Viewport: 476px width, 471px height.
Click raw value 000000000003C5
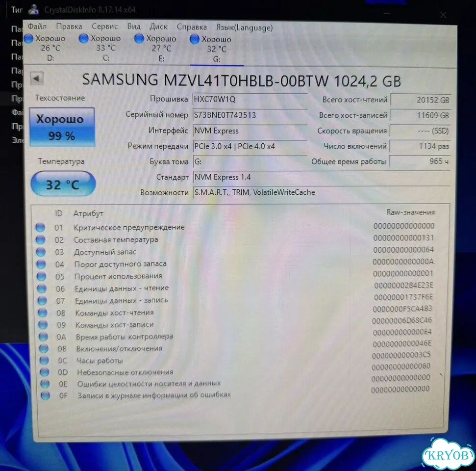[401, 355]
